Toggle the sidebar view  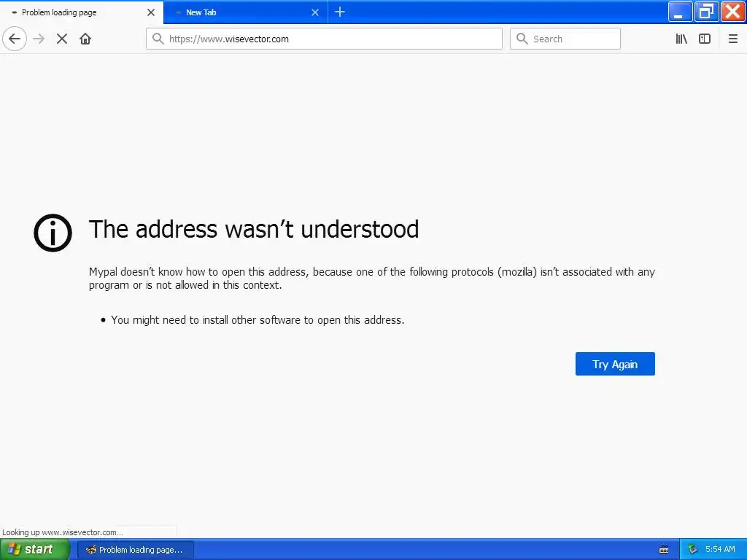[x=705, y=39]
